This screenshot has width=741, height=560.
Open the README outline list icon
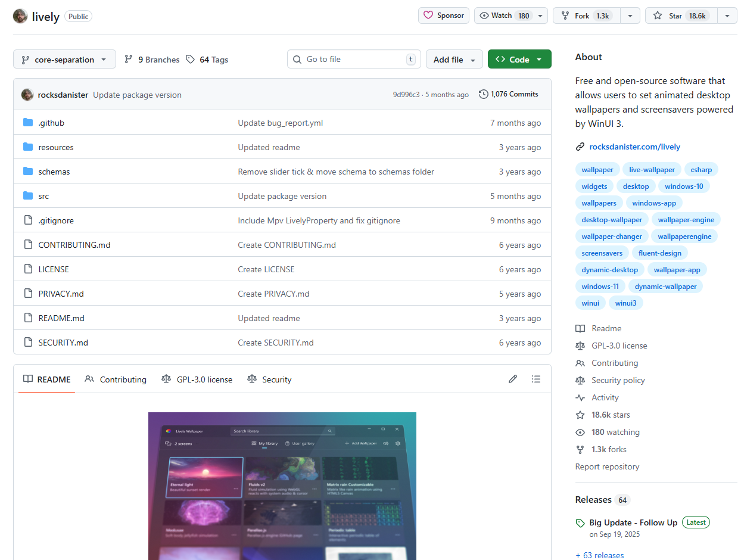tap(536, 379)
